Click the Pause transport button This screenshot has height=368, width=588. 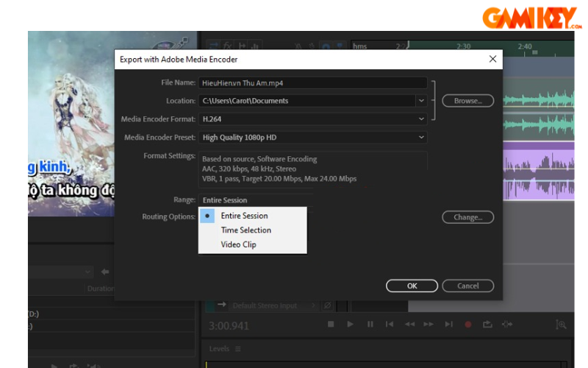point(370,324)
